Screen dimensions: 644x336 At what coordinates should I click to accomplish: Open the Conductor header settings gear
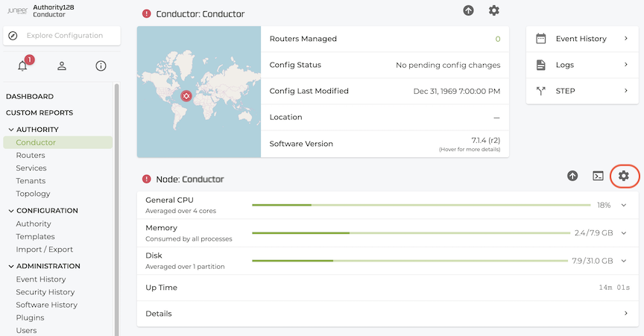(x=493, y=10)
